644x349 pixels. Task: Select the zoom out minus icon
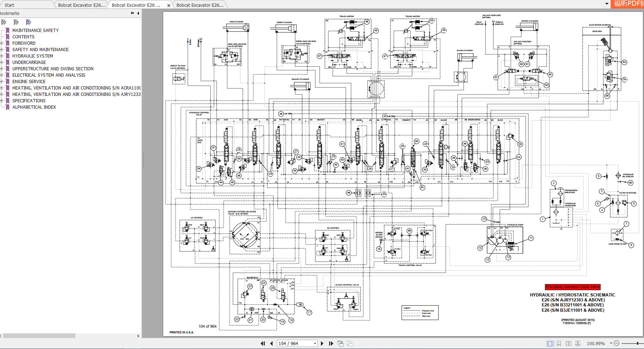616,343
